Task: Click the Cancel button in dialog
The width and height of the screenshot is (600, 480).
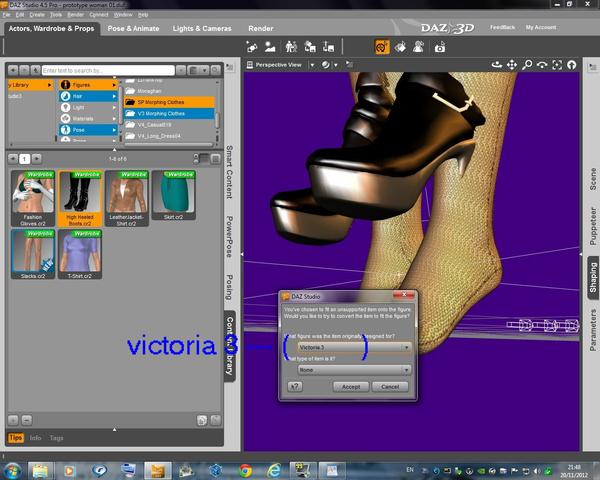Action: tap(390, 387)
